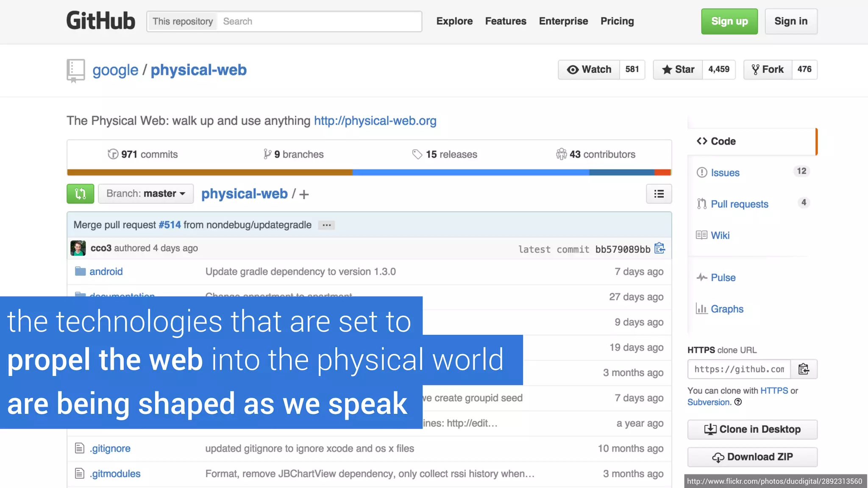This screenshot has width=868, height=488.
Task: Click the commits history icon
Action: tap(113, 154)
